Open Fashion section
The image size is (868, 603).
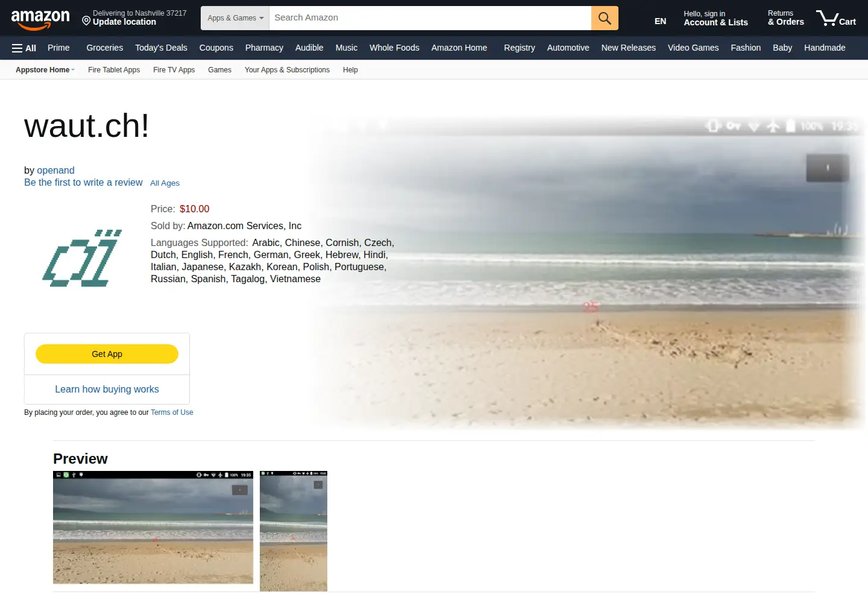point(746,48)
